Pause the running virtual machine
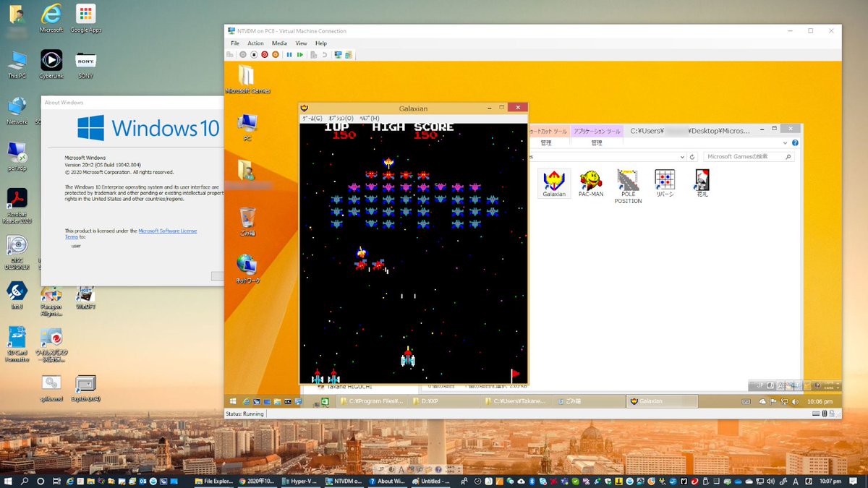 tap(289, 54)
